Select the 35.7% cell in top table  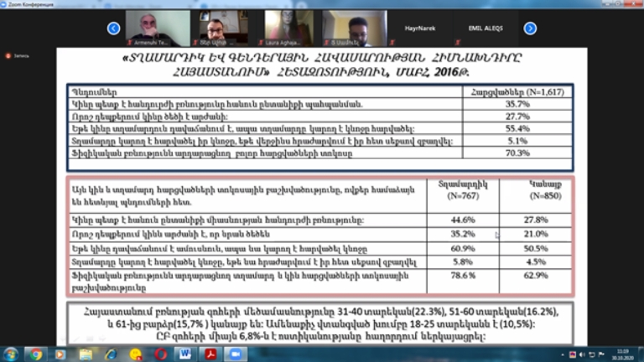click(517, 104)
